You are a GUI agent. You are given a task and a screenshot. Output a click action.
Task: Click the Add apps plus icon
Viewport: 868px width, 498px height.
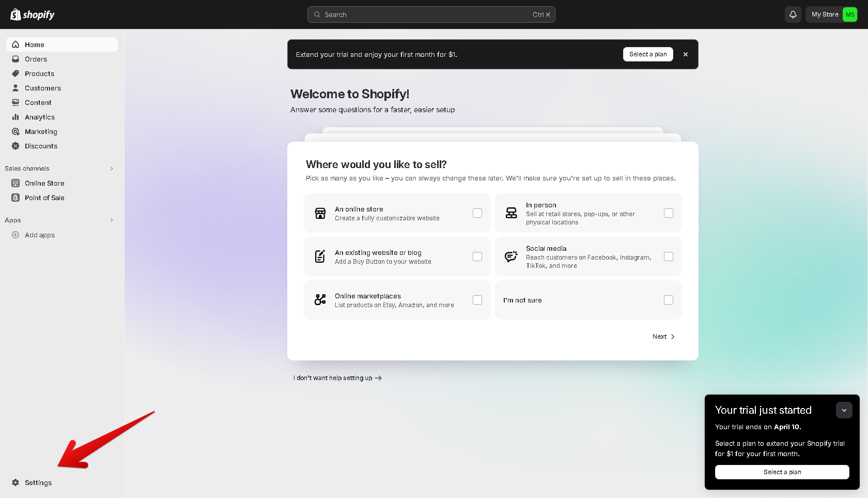pyautogui.click(x=16, y=235)
